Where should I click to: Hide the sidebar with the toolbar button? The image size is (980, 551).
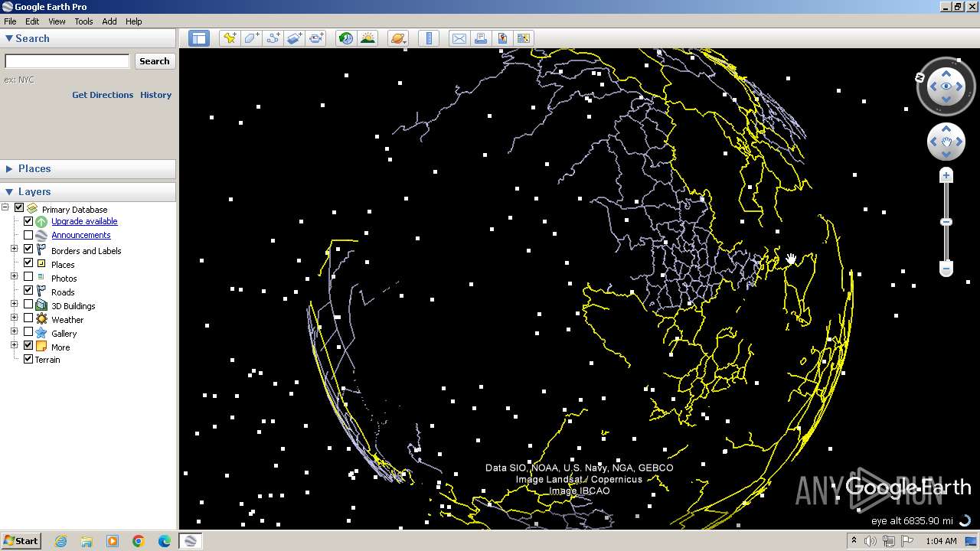pos(199,38)
